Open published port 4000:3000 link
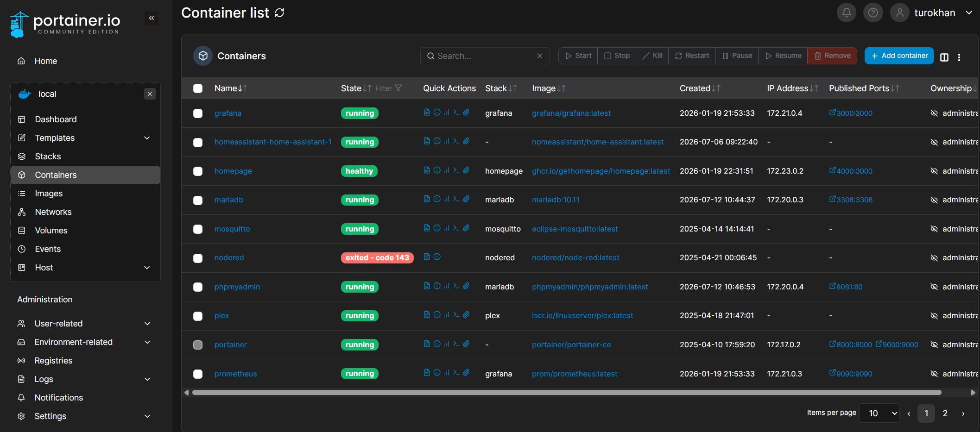Viewport: 980px width, 432px height. [851, 171]
